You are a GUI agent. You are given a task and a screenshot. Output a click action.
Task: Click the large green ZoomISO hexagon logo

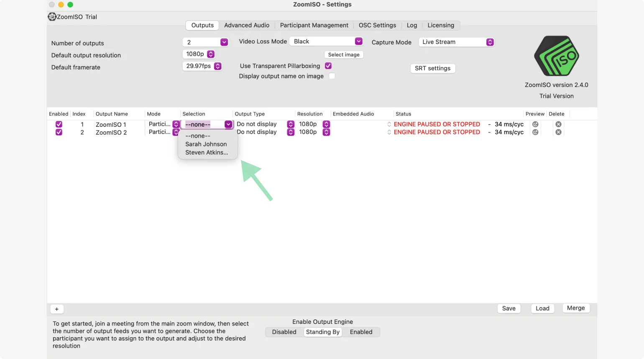pyautogui.click(x=557, y=56)
